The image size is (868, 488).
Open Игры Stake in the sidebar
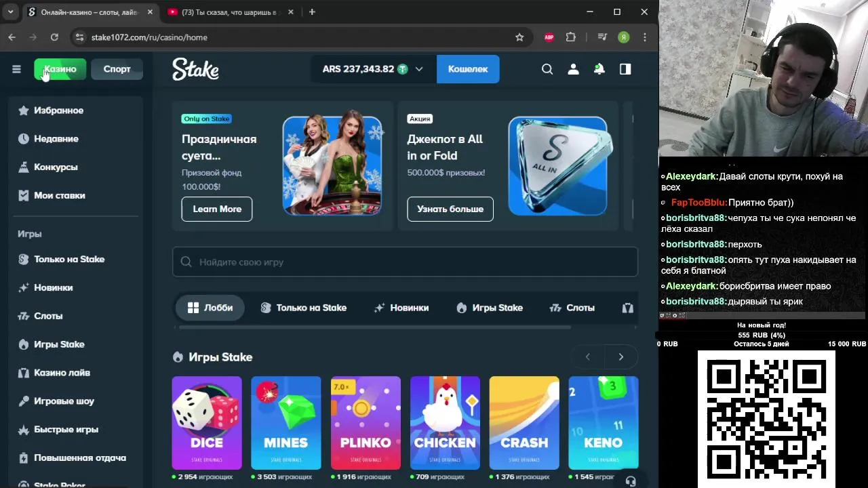coord(76,345)
